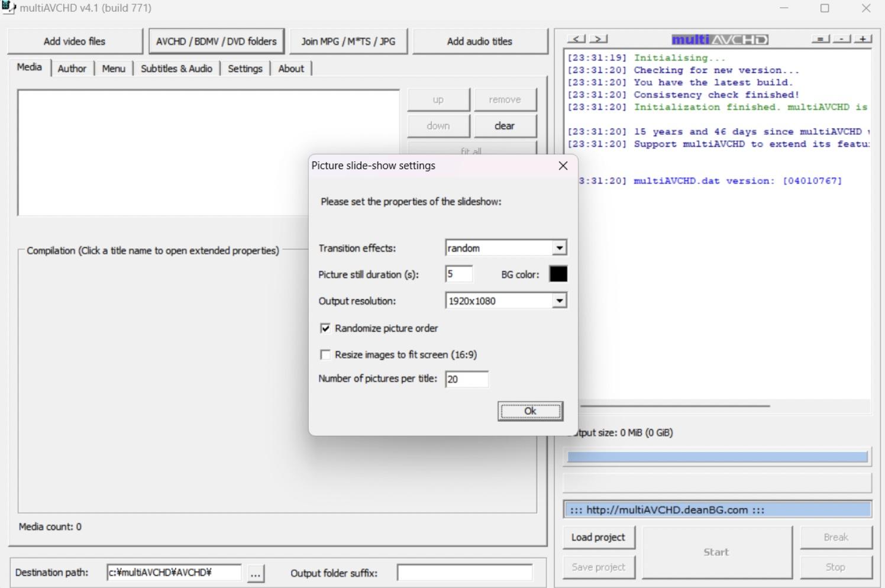Open the Settings tab
885x588 pixels.
tap(245, 69)
